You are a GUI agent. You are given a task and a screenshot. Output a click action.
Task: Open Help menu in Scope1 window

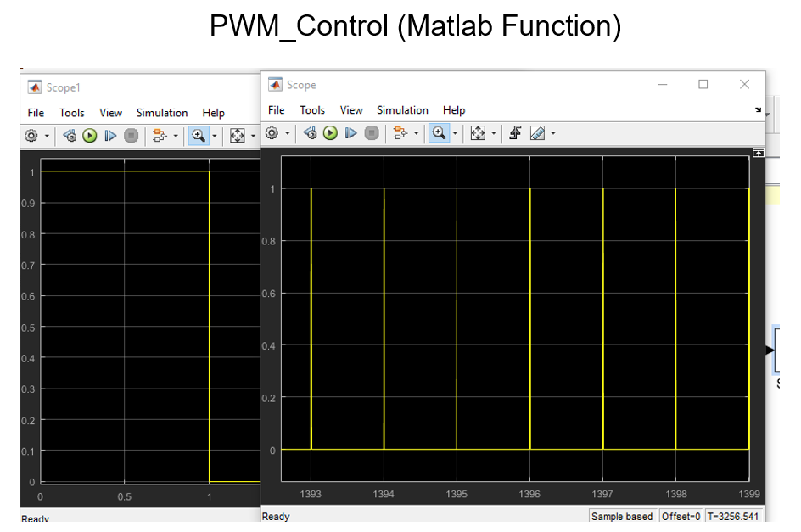pos(213,113)
